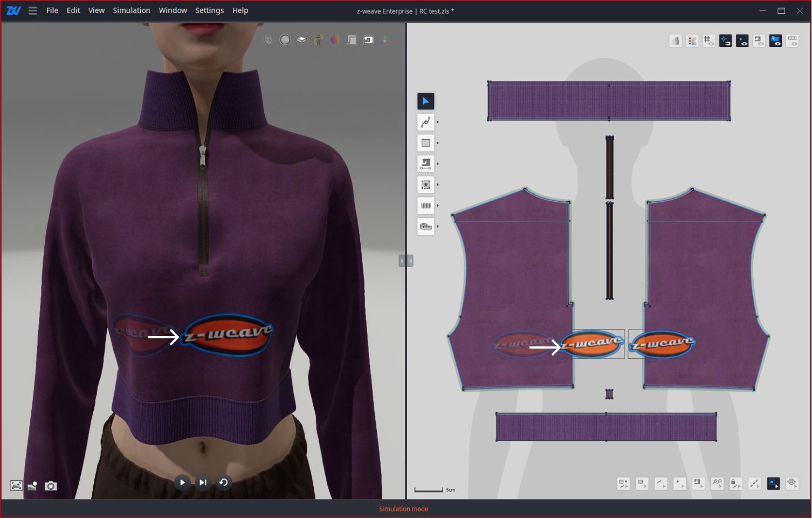Image resolution: width=812 pixels, height=518 pixels.
Task: Enable curve line selection filter
Action: [x=661, y=483]
